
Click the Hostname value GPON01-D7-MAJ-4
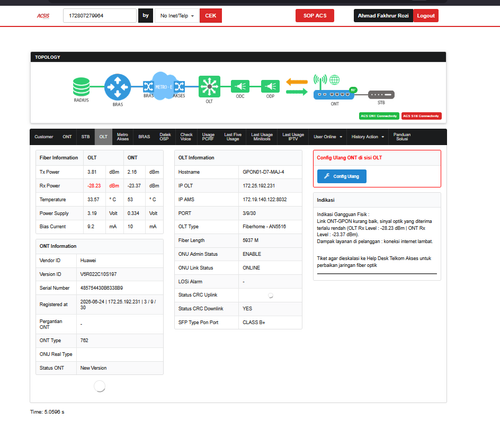click(263, 172)
